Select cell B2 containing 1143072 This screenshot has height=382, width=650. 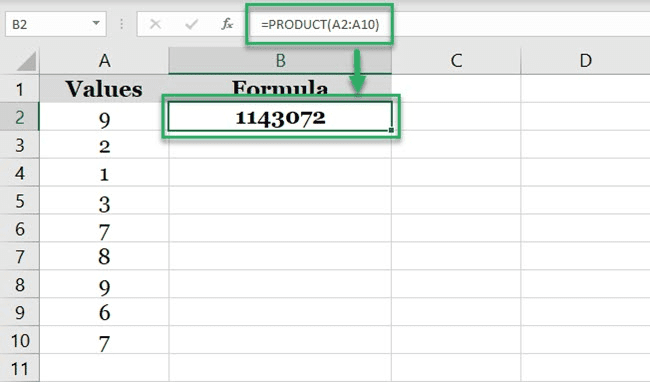280,117
